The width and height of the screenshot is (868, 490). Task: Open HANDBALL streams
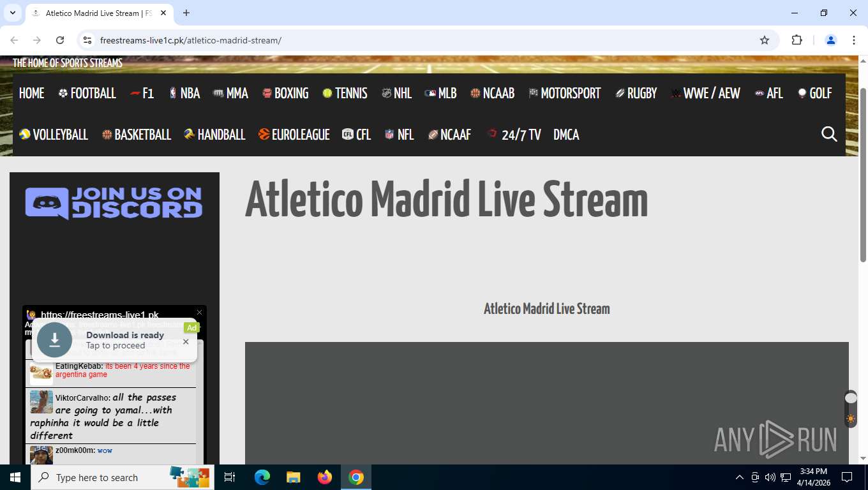(214, 135)
